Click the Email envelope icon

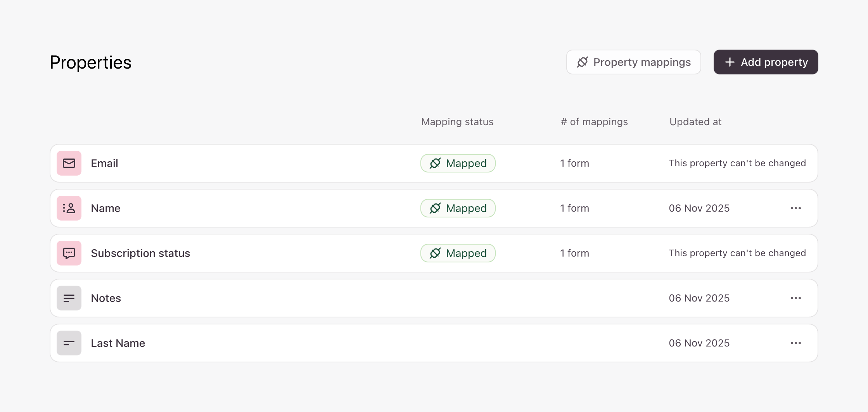[x=69, y=163]
